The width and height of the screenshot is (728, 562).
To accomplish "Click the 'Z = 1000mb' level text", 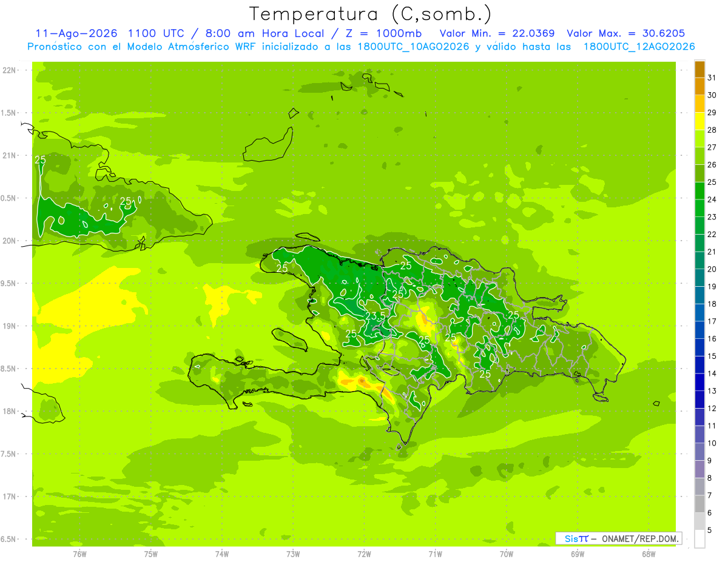I will click(385, 33).
